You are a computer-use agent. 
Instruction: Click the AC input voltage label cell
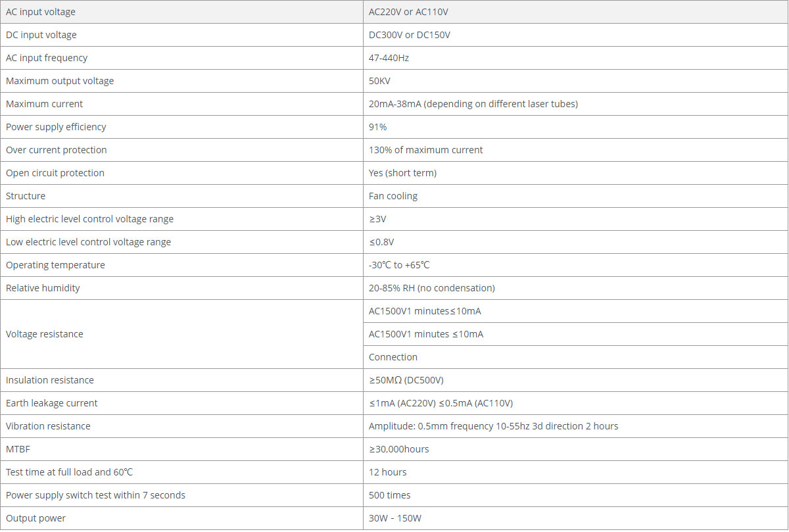41,12
